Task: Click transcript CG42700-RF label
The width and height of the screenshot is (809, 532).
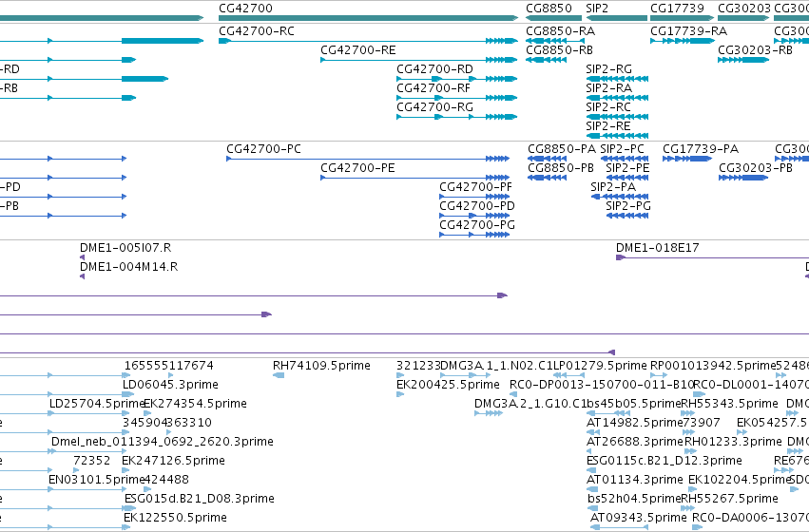Action: pyautogui.click(x=433, y=88)
